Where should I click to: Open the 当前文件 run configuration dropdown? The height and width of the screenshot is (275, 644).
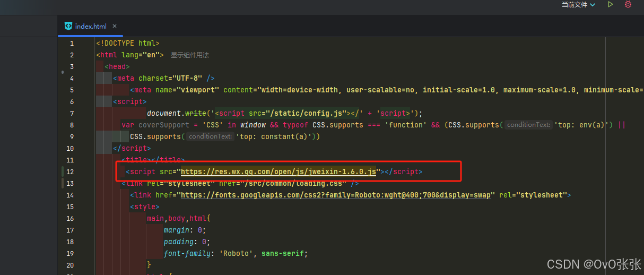(579, 4)
